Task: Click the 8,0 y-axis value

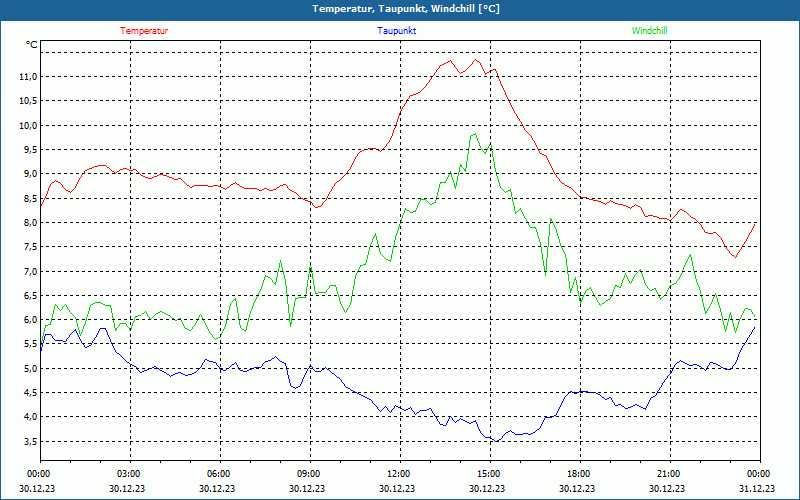Action: tap(30, 222)
